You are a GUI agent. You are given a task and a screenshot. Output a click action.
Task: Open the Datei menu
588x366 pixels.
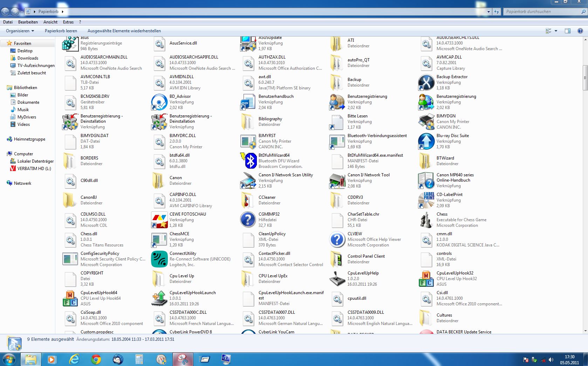point(8,22)
